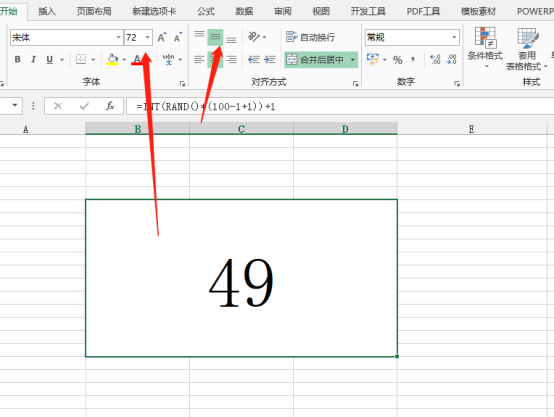This screenshot has height=417, width=554.
Task: Apply accounting number format icon
Action: pyautogui.click(x=373, y=59)
